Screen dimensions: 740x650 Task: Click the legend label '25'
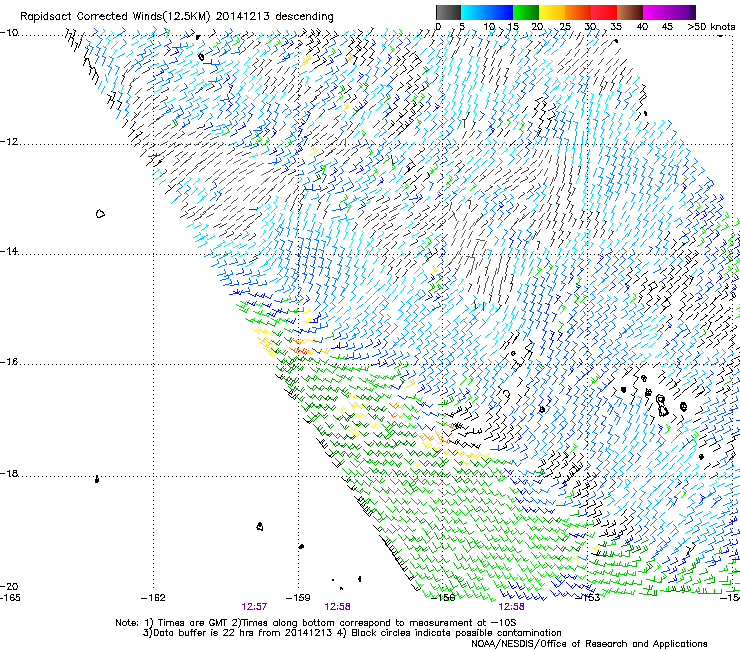(x=564, y=26)
